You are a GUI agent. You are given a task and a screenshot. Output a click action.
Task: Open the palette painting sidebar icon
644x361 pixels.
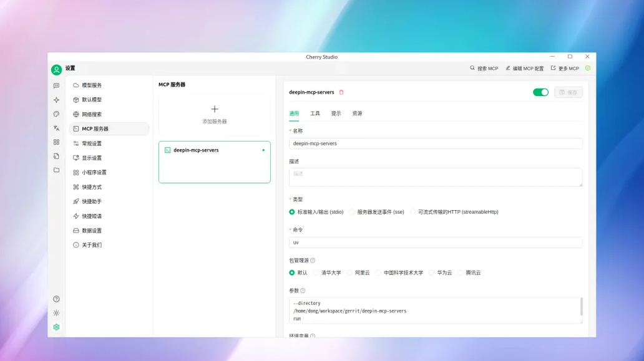pos(56,114)
